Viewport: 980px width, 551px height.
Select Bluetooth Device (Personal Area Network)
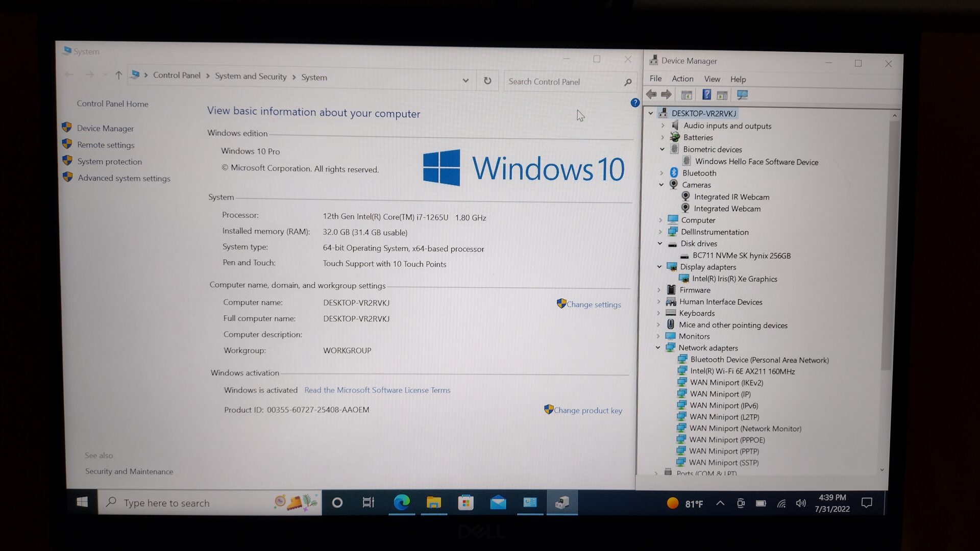pyautogui.click(x=759, y=360)
